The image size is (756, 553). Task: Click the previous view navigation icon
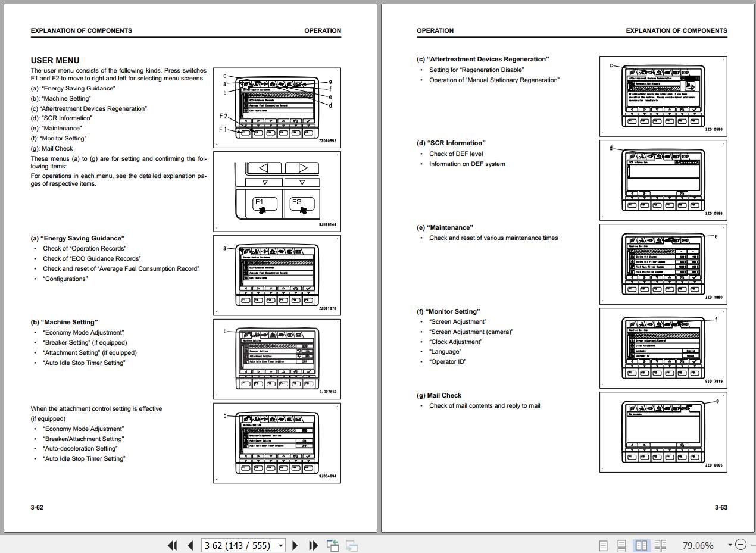point(333,545)
